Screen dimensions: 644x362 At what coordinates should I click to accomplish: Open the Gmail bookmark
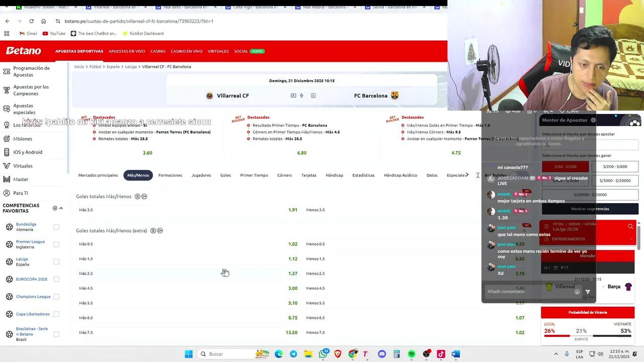[28, 34]
